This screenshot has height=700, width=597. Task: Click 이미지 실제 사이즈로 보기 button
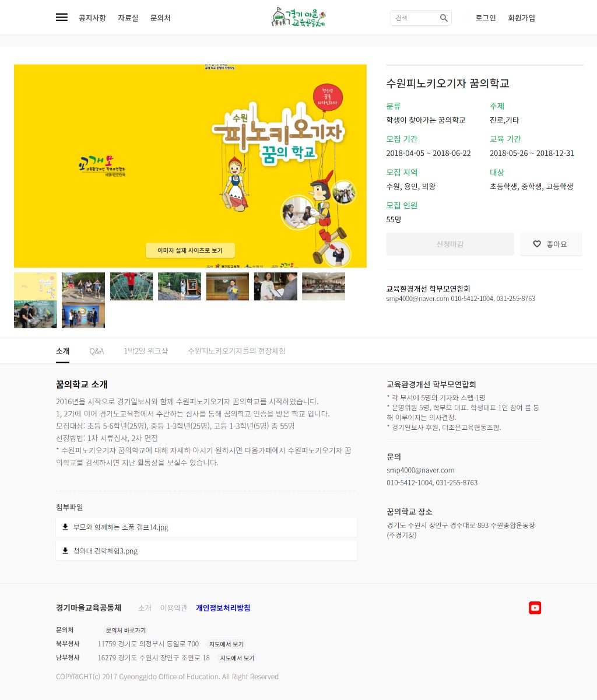pyautogui.click(x=190, y=250)
